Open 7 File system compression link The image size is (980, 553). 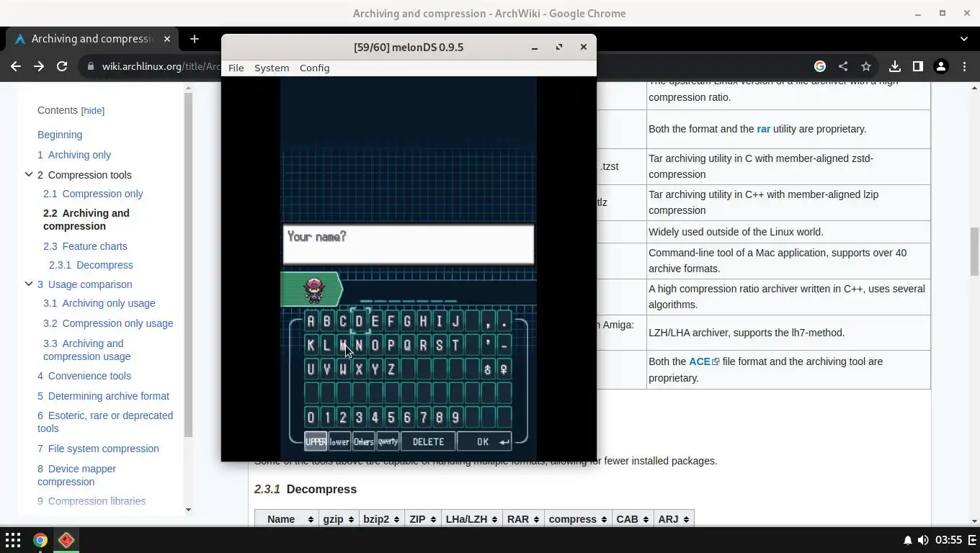point(98,449)
